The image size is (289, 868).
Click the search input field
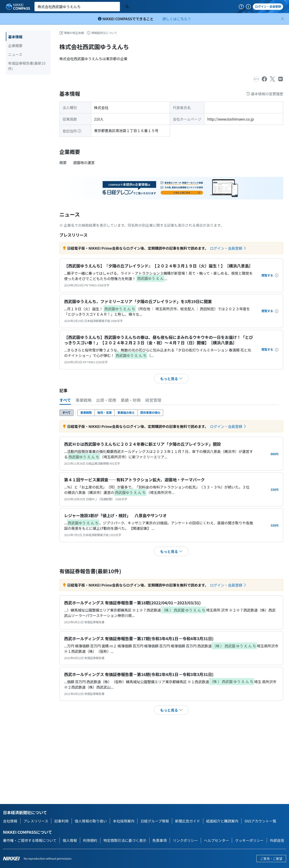tap(77, 6)
